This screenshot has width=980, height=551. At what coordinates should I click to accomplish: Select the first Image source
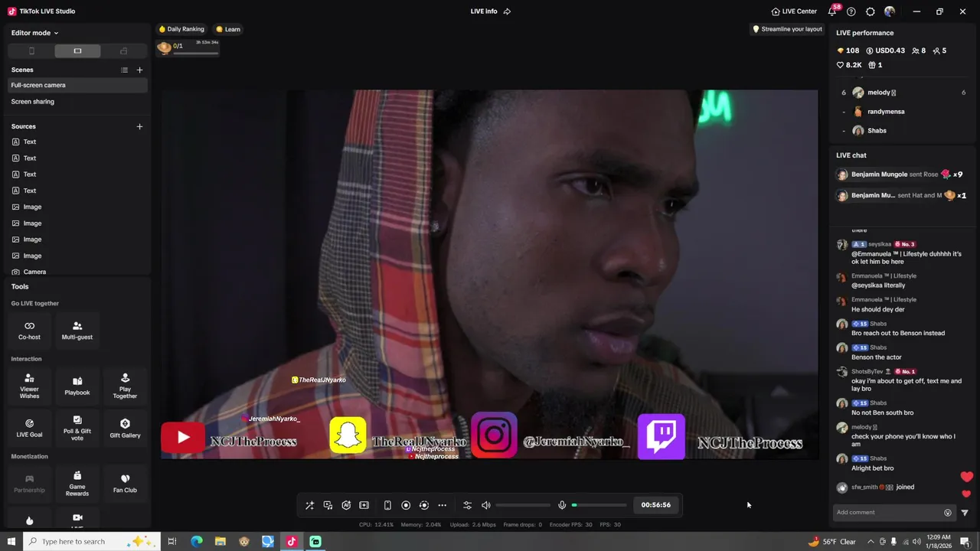click(77, 207)
